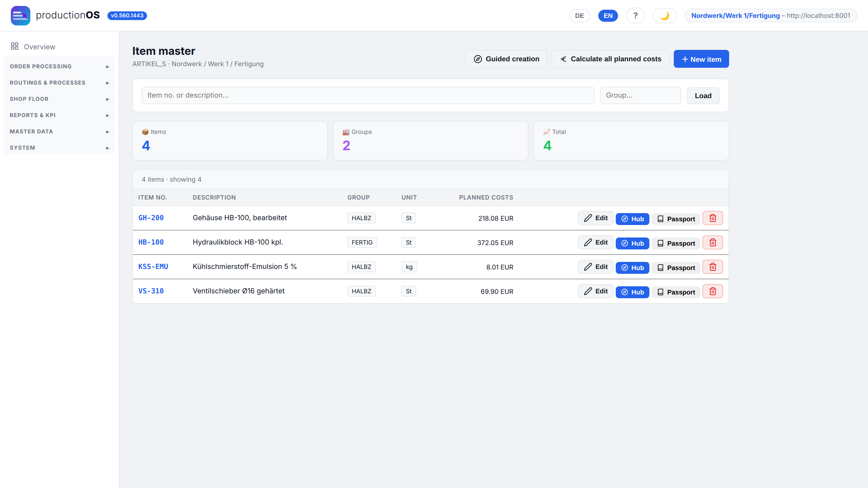Expand the Shop Floor section
Screen dimensions: 868x488
(59, 99)
